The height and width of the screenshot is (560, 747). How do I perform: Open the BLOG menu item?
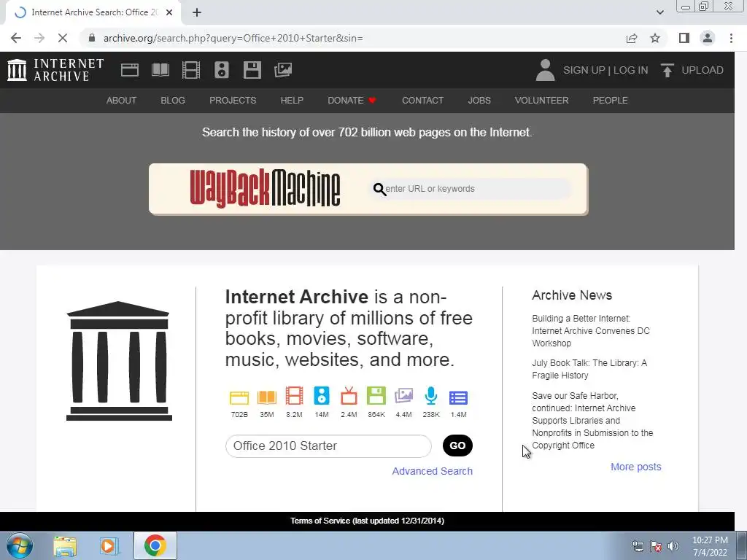[x=173, y=101]
